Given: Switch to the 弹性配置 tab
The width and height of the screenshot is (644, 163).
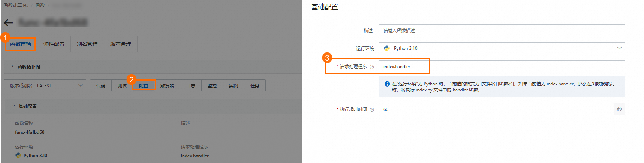Looking at the screenshot, I should (54, 44).
